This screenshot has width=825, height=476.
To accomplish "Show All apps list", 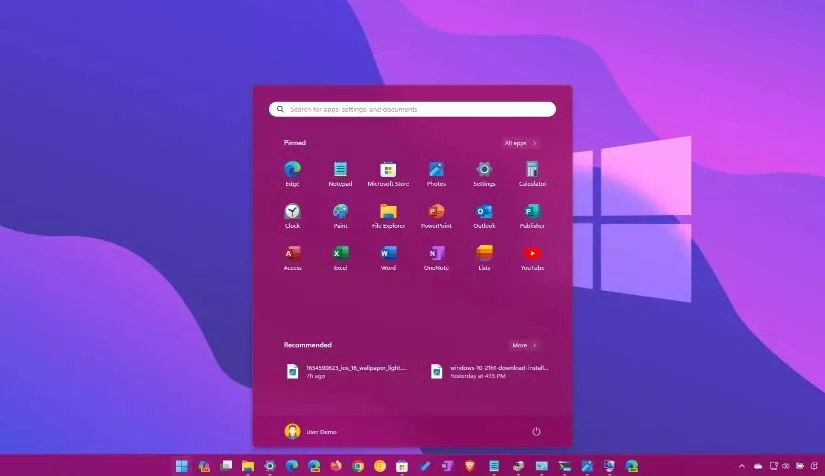I will (x=520, y=143).
